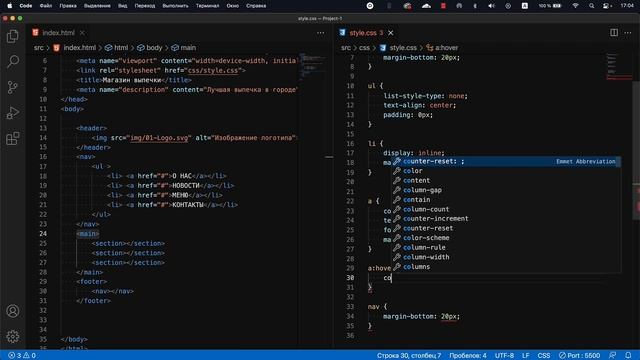Open the Правка menu
The image size is (640, 360).
click(68, 6)
